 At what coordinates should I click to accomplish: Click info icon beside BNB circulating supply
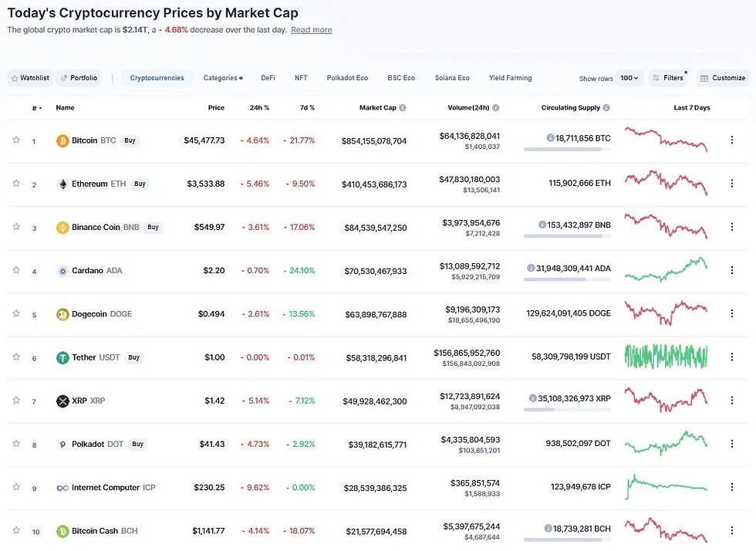542,225
